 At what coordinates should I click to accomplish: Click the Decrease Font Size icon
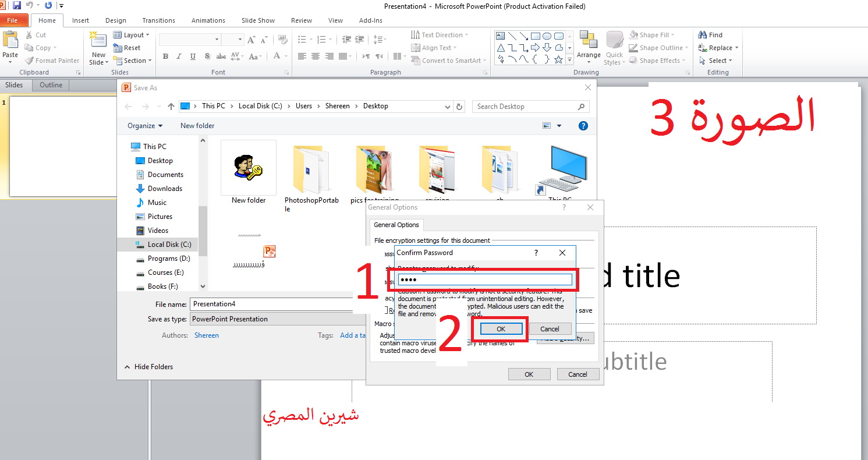click(264, 40)
